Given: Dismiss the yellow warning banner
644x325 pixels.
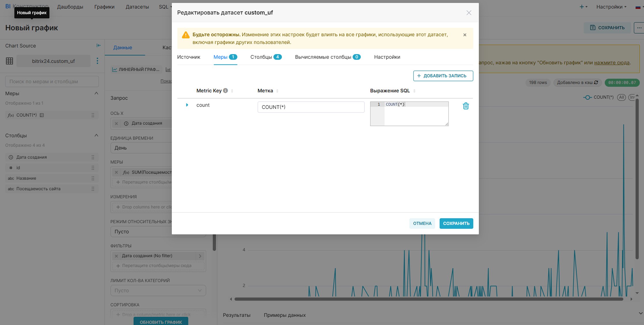Looking at the screenshot, I should pyautogui.click(x=465, y=35).
